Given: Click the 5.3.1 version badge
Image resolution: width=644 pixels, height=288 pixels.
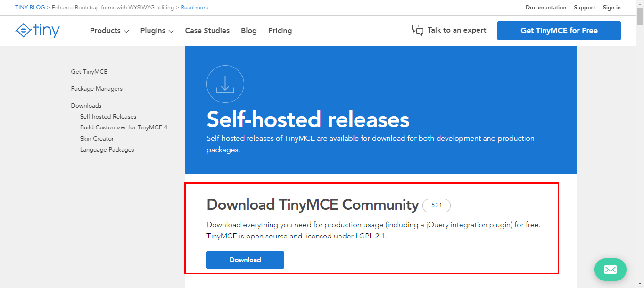Looking at the screenshot, I should (x=436, y=205).
